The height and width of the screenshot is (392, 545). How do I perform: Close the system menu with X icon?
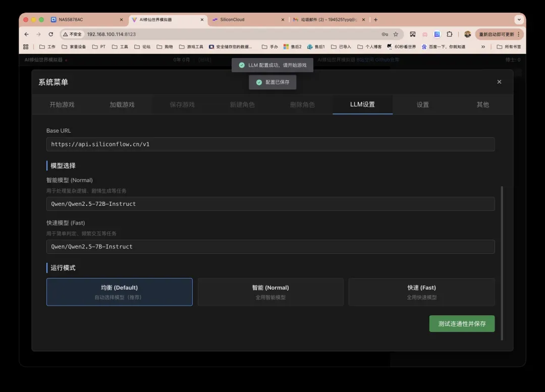point(499,82)
